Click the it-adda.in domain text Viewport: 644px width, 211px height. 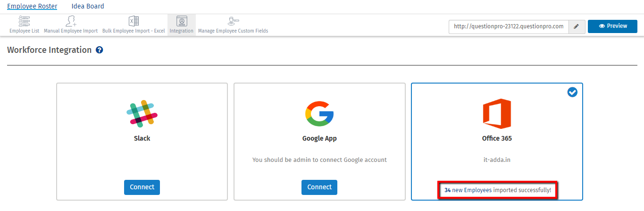point(497,160)
